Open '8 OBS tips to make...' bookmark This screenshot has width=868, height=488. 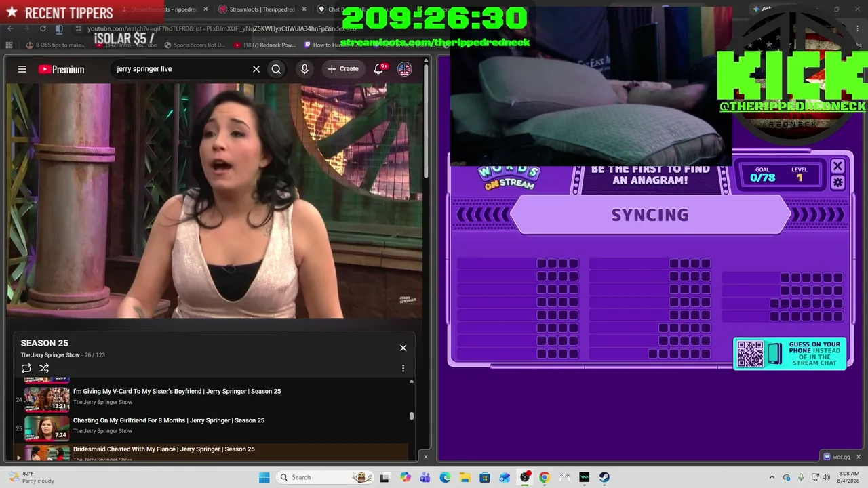coord(56,45)
